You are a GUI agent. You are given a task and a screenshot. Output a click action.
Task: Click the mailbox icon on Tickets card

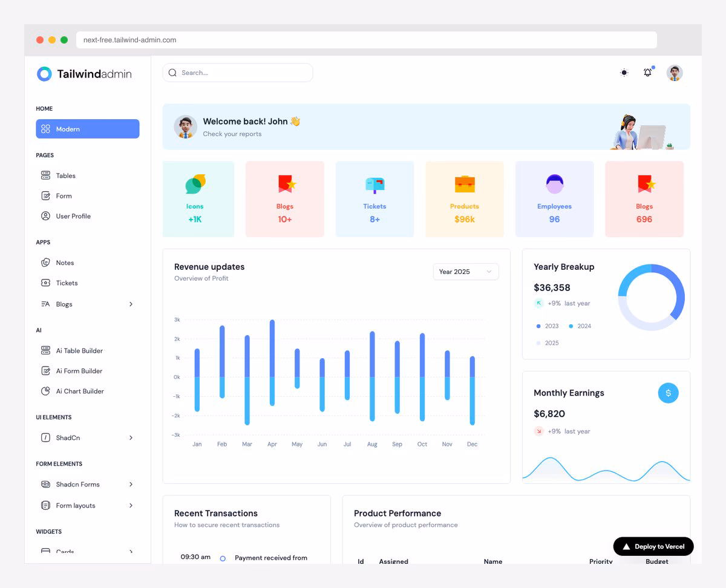[x=374, y=185]
